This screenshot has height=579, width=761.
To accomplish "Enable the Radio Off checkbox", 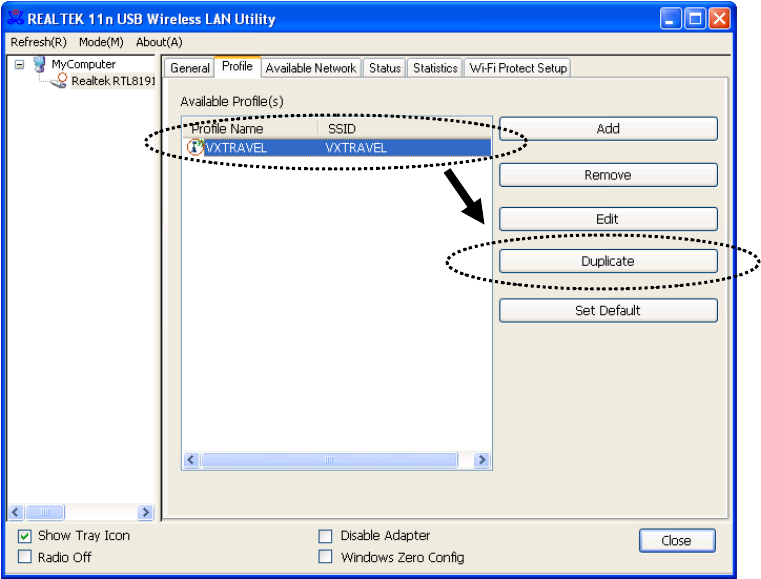I will (x=25, y=556).
